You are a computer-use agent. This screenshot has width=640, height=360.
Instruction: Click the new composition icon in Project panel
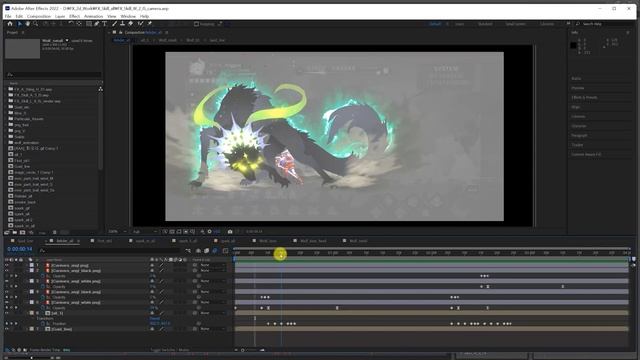click(x=22, y=232)
